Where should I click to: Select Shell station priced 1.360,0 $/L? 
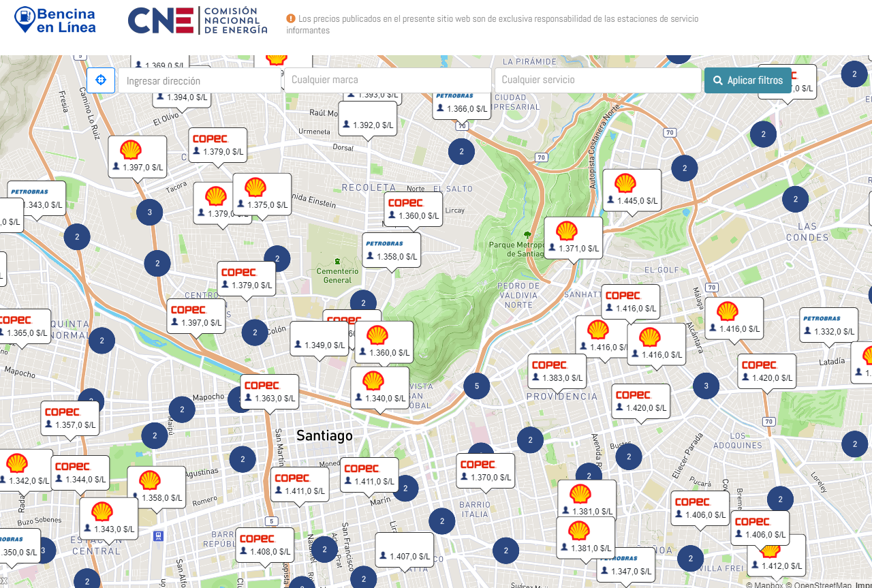(384, 343)
